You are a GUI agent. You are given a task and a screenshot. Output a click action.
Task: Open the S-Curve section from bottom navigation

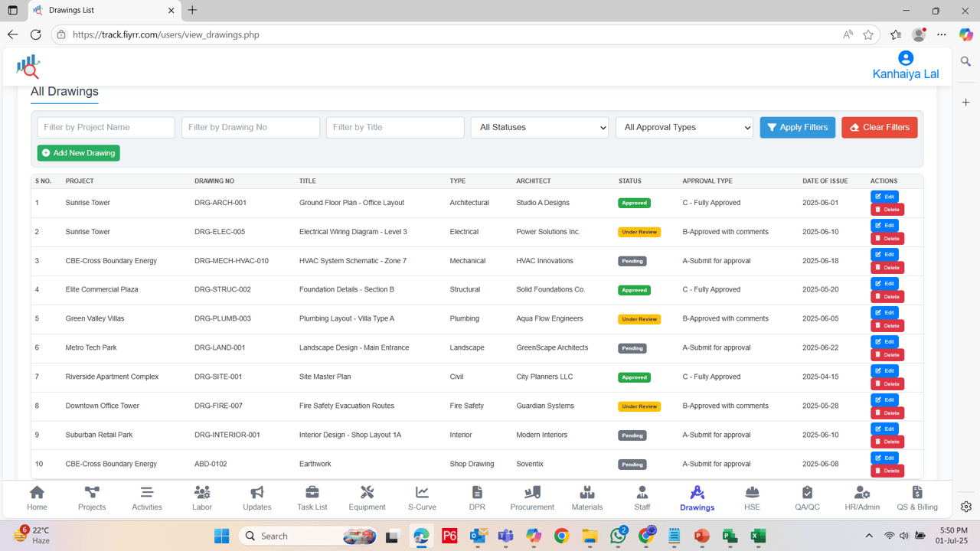pyautogui.click(x=422, y=497)
